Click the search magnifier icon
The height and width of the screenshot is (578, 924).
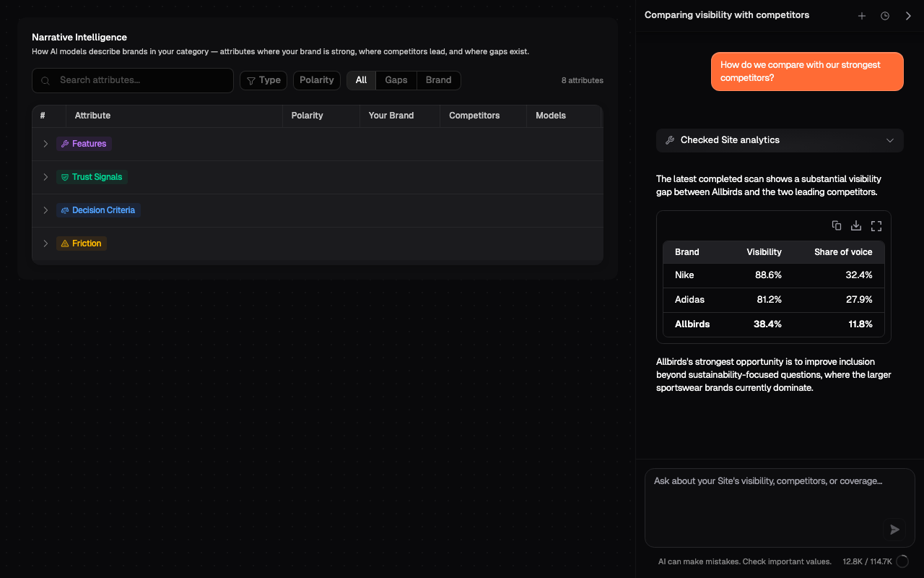point(45,81)
